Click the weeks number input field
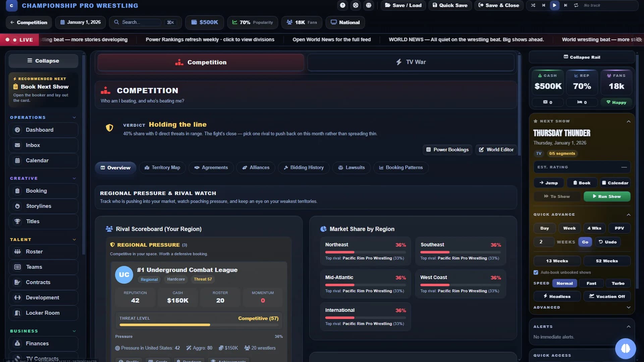Viewport: 644px width, 362px height. click(544, 242)
